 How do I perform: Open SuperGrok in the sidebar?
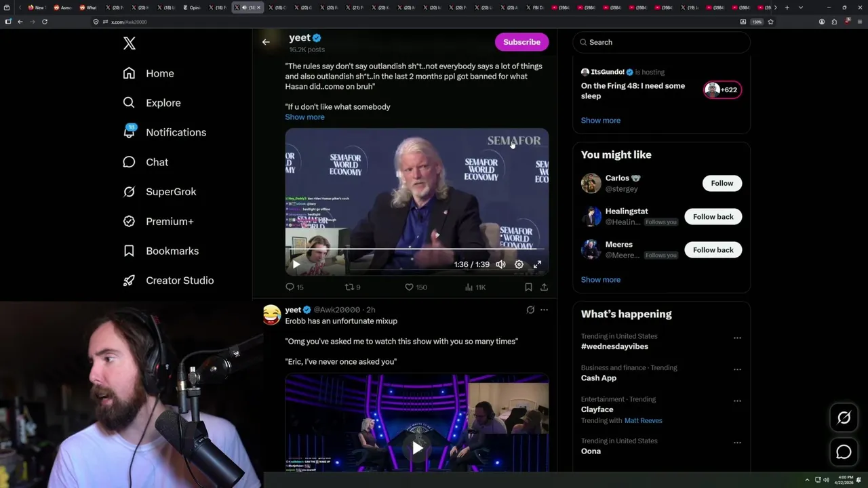tap(159, 192)
